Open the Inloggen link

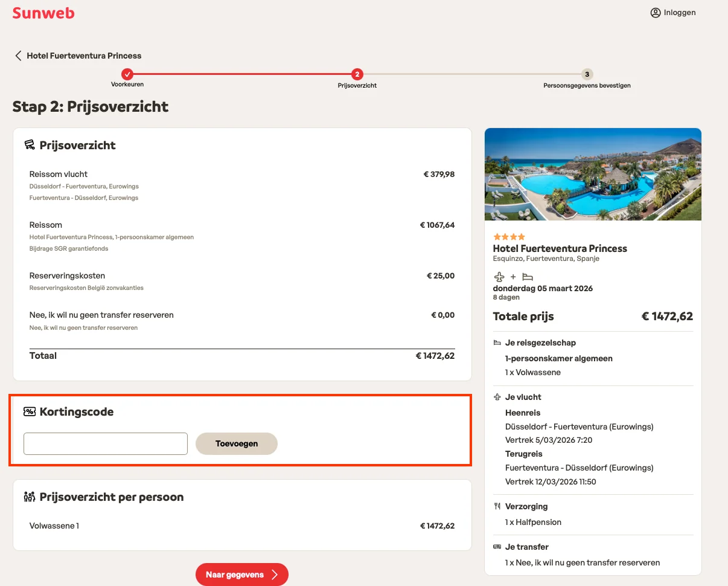[x=679, y=12]
